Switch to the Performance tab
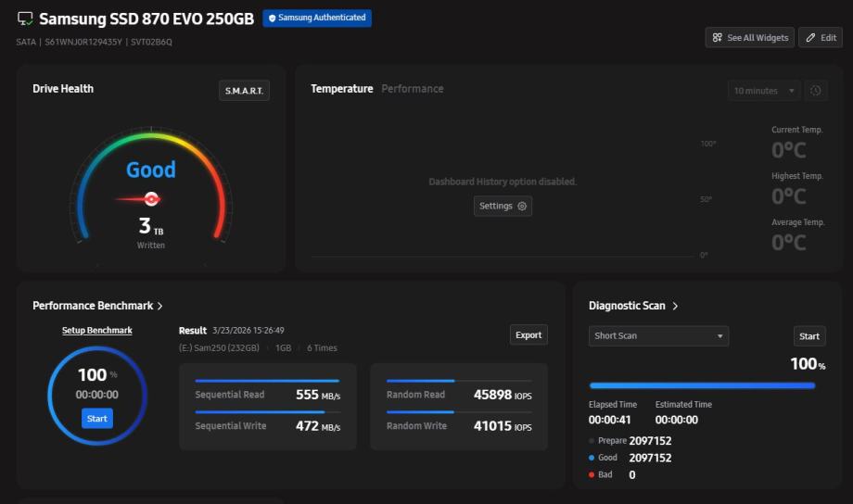The height and width of the screenshot is (504, 853). point(413,89)
